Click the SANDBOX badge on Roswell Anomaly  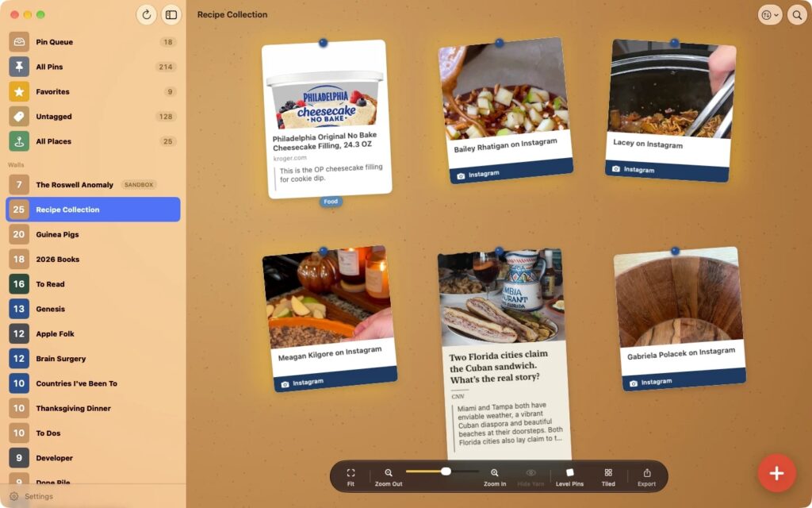tap(139, 184)
